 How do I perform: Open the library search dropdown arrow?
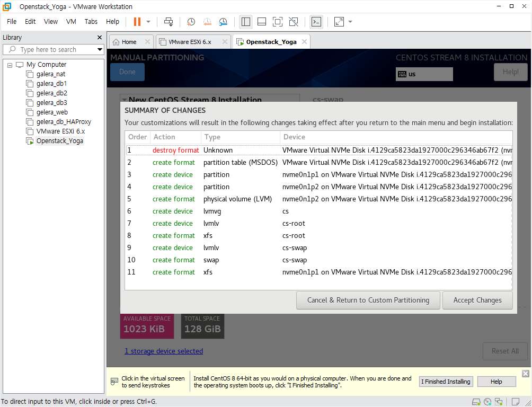(100, 50)
